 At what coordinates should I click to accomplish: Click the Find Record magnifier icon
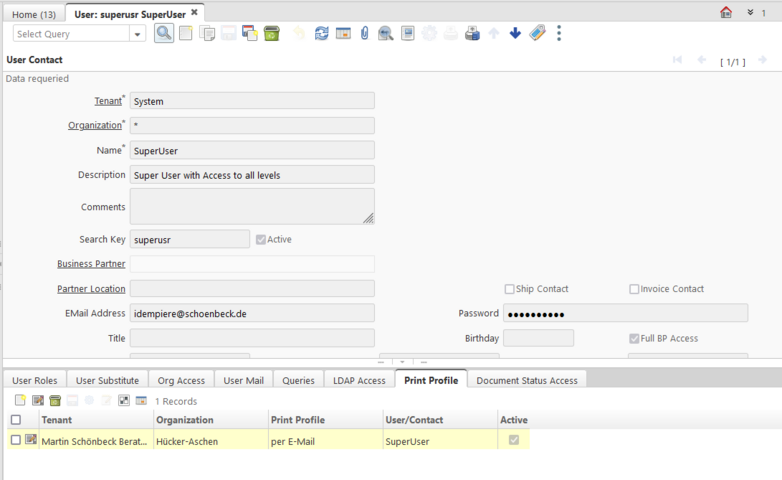click(164, 33)
